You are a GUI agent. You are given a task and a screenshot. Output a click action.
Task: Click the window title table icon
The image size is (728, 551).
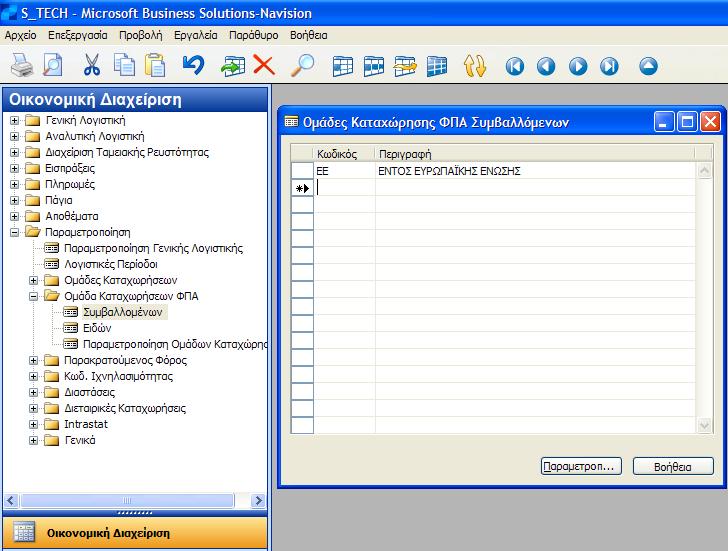pos(291,122)
